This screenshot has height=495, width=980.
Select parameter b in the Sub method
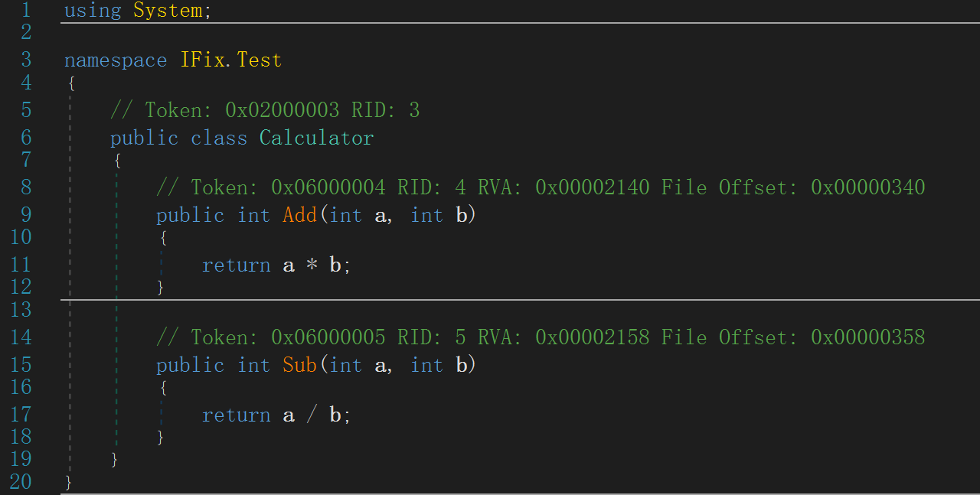pyautogui.click(x=461, y=365)
